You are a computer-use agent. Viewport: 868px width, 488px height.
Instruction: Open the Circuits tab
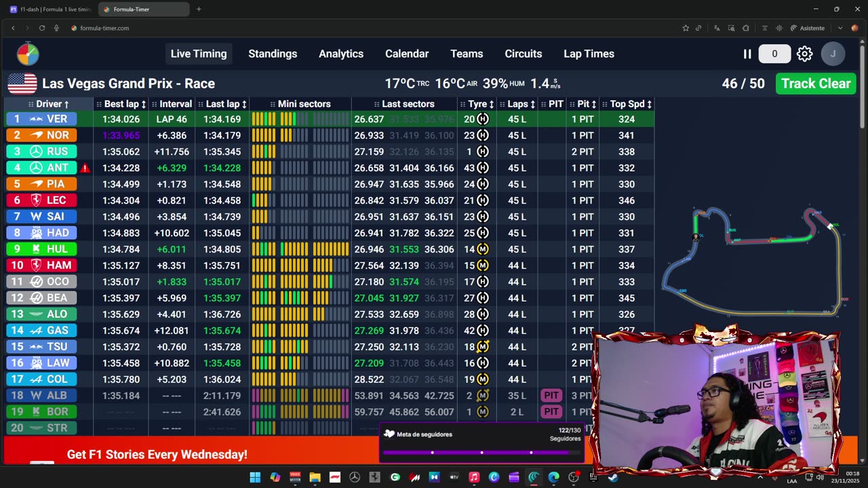pyautogui.click(x=524, y=54)
